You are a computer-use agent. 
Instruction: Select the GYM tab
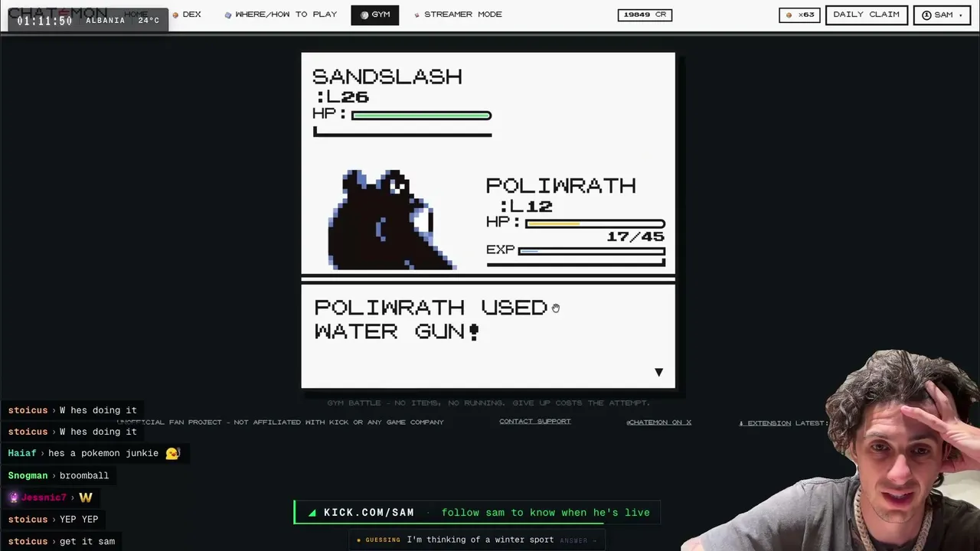(375, 15)
